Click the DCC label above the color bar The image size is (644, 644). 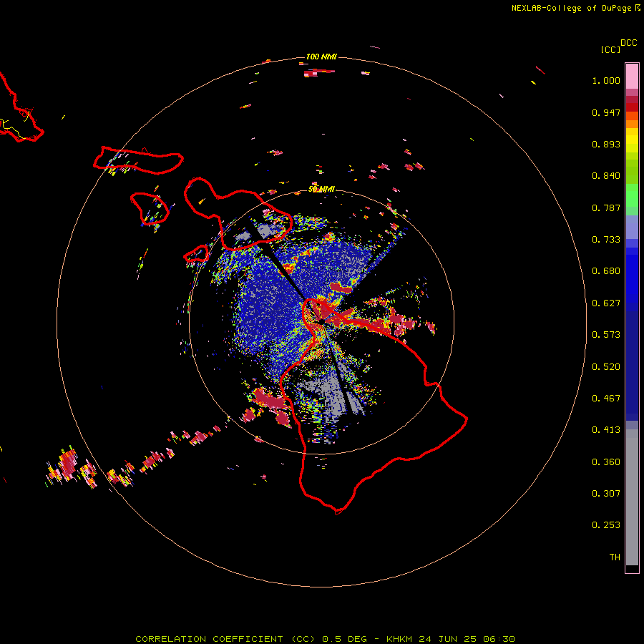pyautogui.click(x=629, y=43)
